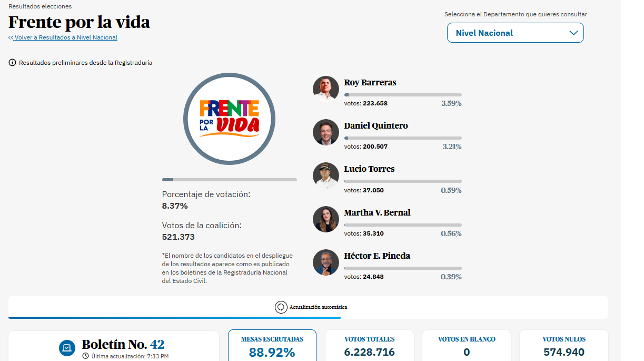Click Daniel Quintero's profile photo
Viewport: 644px width, 361px height.
pos(325,132)
